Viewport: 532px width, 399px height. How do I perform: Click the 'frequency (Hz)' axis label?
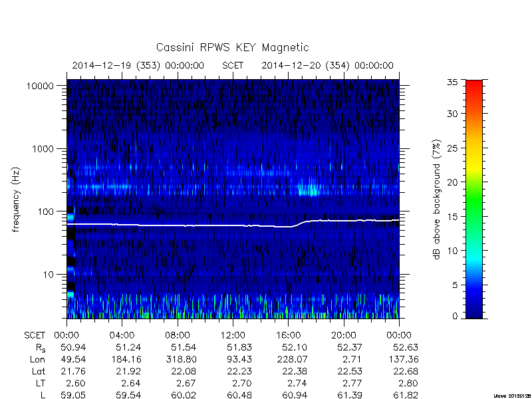(x=16, y=199)
